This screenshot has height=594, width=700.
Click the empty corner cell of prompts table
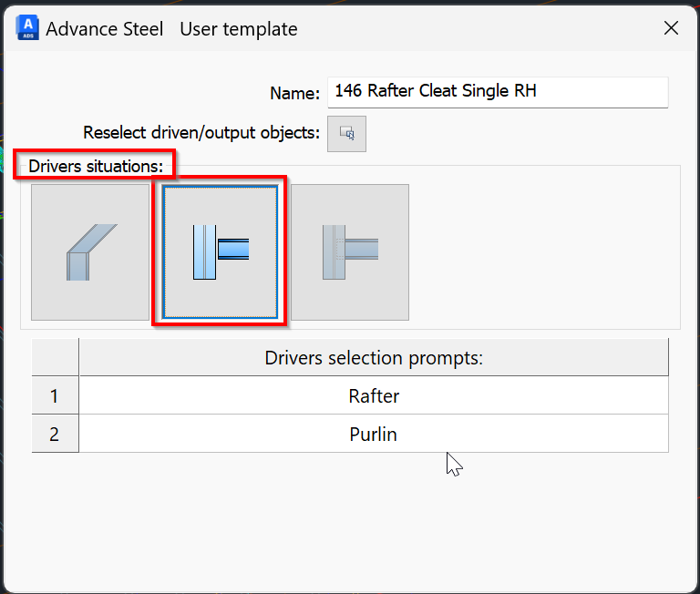[x=55, y=357]
